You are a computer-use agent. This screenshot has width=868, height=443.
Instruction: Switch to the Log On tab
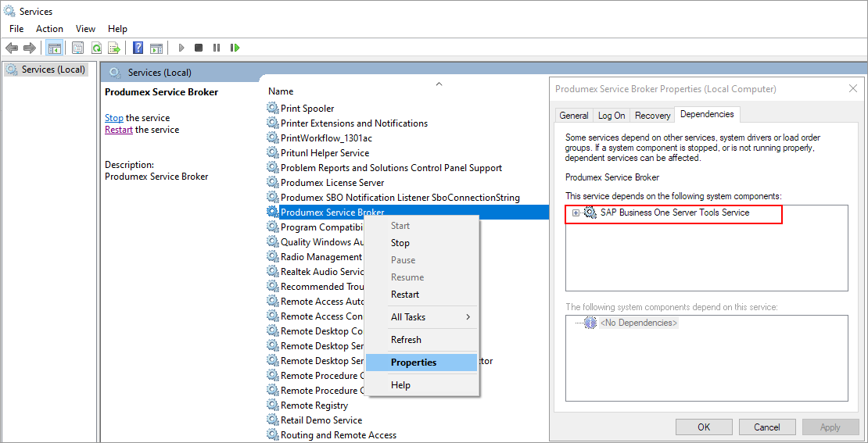click(x=612, y=116)
